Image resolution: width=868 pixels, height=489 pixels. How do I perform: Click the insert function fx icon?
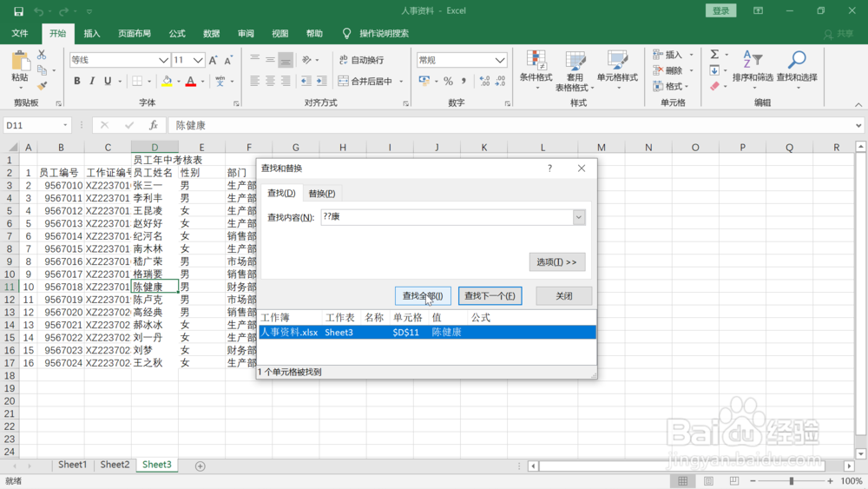pos(154,125)
